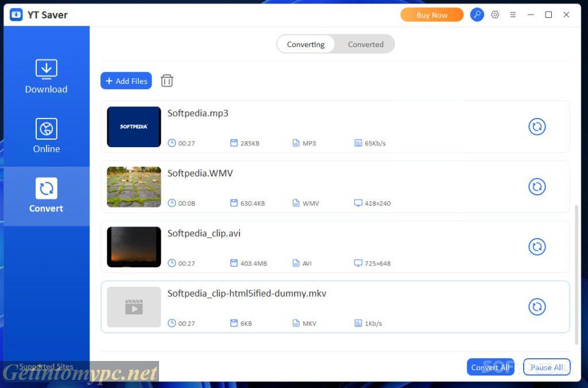Convert Softpedia_clip.avi using its convert icon
The height and width of the screenshot is (388, 588).
[x=537, y=247]
